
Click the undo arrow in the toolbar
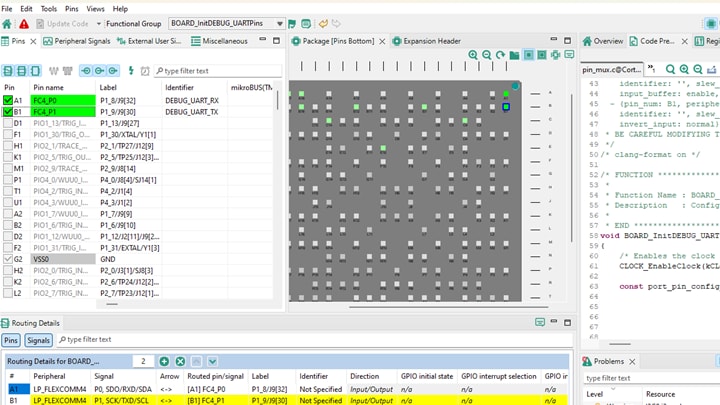click(x=322, y=23)
